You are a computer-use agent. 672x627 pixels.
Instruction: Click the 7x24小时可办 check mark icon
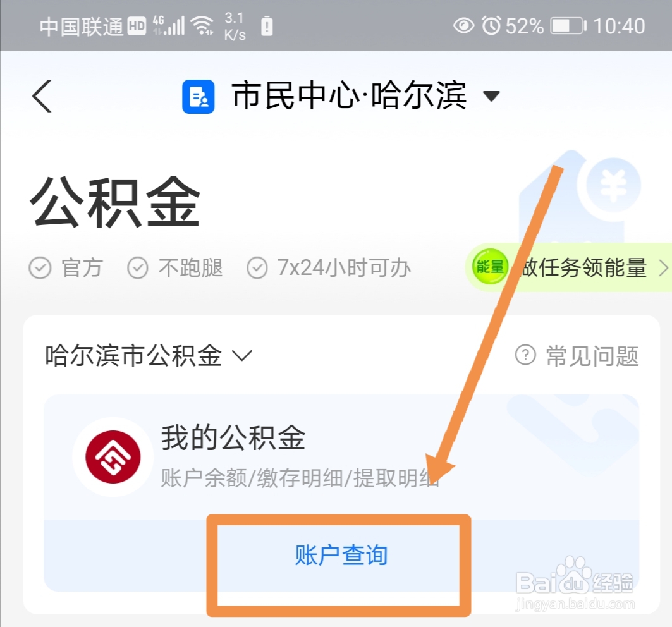257,268
